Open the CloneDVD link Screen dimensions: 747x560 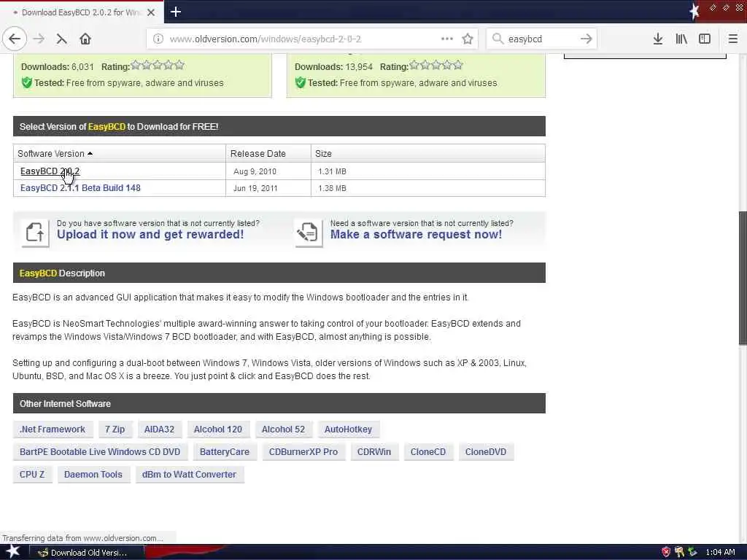[485, 451]
